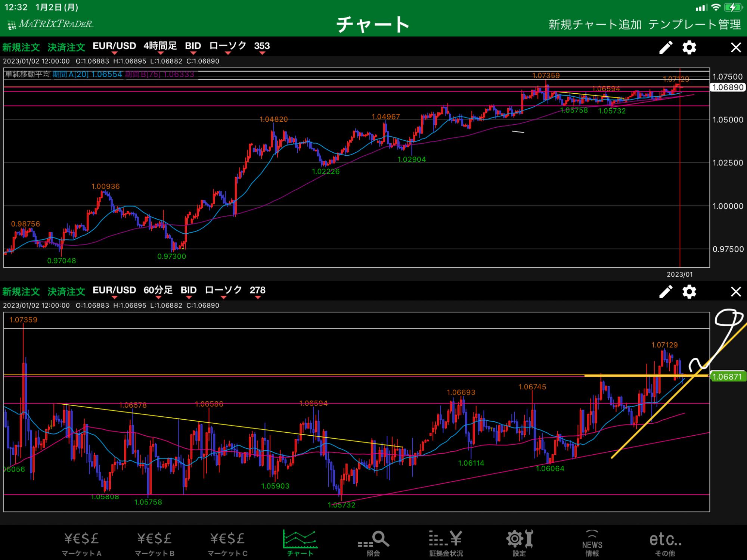This screenshot has width=747, height=560.
Task: Open the マーケットA tab
Action: coord(81,544)
